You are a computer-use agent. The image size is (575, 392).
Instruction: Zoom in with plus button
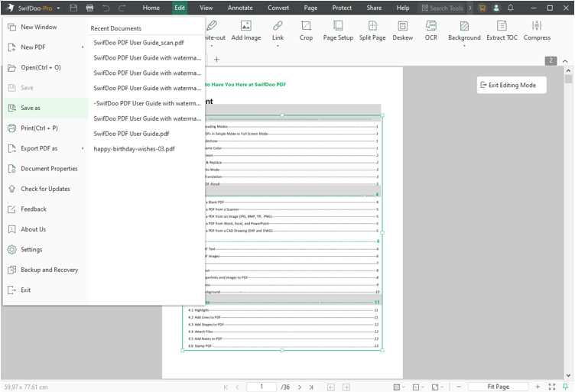click(538, 387)
